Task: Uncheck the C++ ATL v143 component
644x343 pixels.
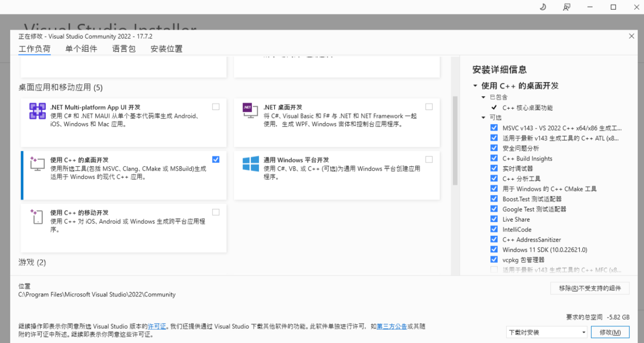Action: coord(494,138)
